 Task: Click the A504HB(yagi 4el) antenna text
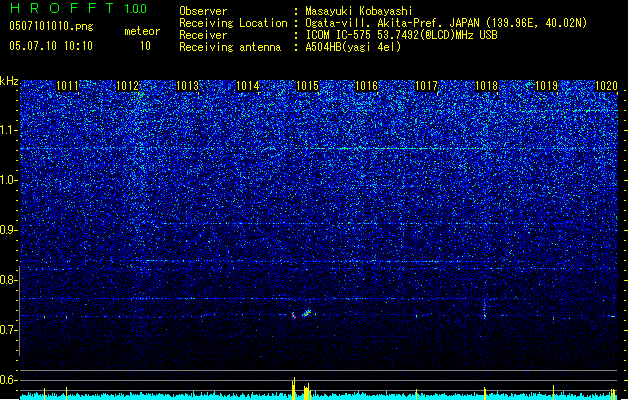pyautogui.click(x=353, y=47)
